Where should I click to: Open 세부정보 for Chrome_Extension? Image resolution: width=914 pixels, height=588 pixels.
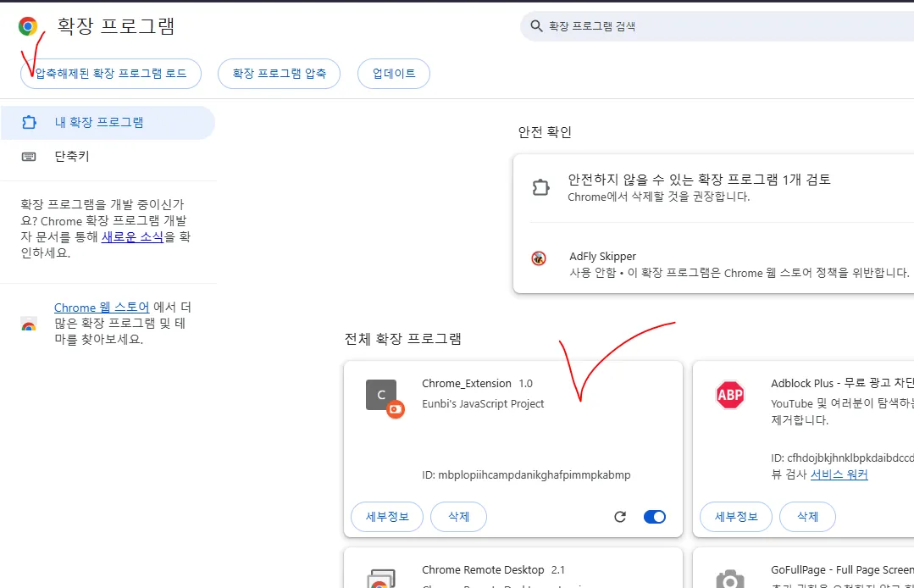click(x=387, y=517)
